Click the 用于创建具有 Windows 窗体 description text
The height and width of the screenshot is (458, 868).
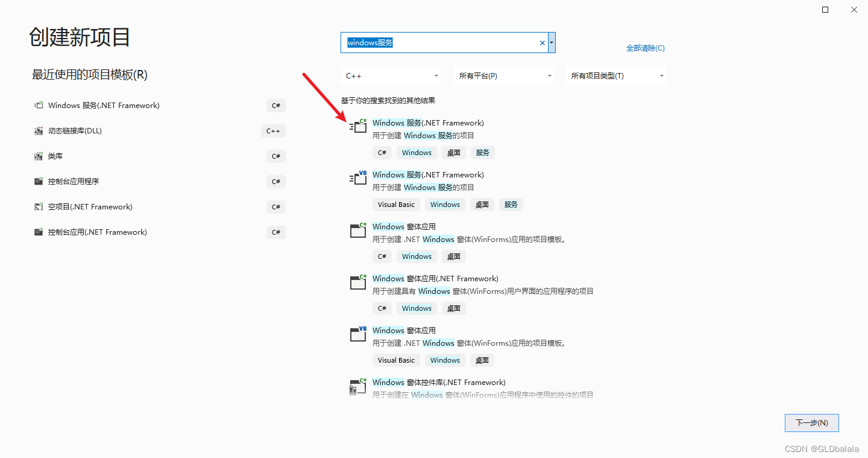point(483,291)
